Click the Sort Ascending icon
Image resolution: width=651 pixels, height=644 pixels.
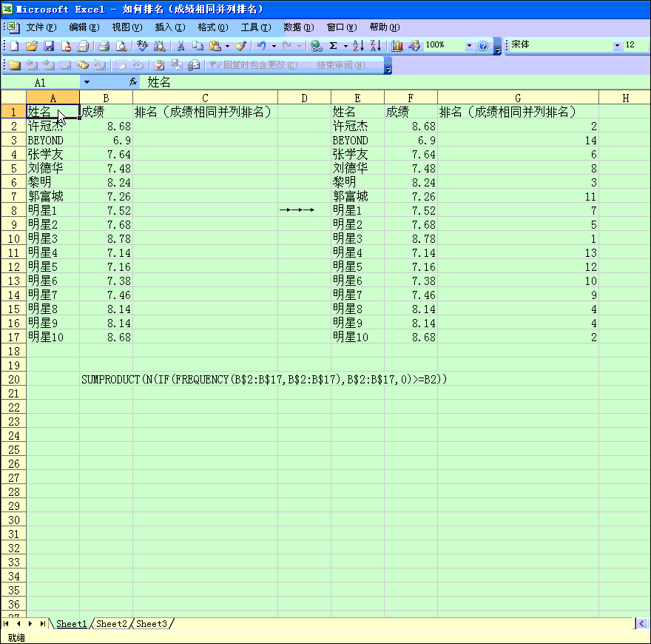coord(358,46)
